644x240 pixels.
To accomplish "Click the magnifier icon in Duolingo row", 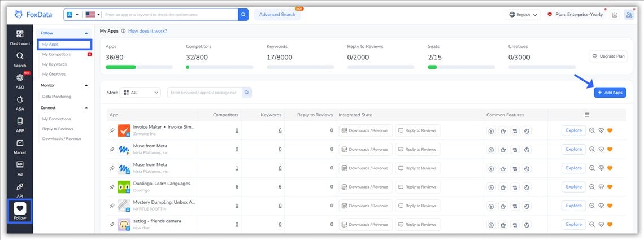I will [x=592, y=187].
